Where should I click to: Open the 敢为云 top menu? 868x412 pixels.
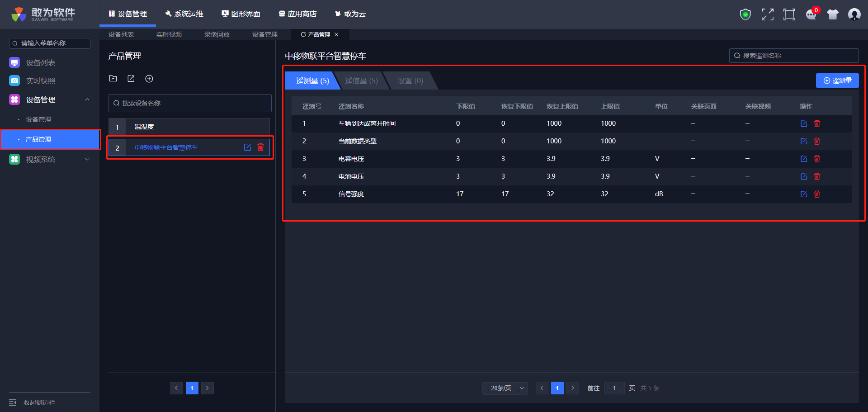tap(350, 14)
